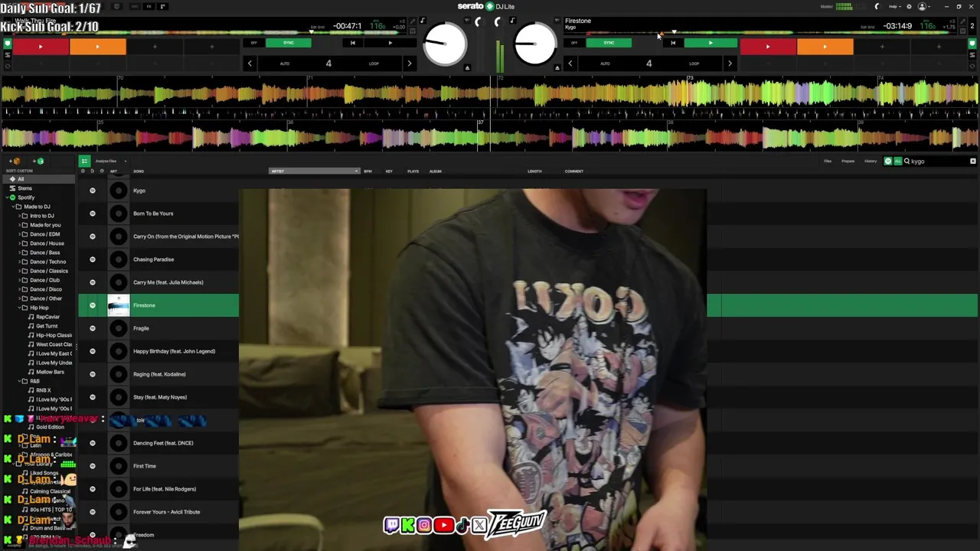Viewport: 980px width, 551px height.
Task: Toggle the ALL search filter
Action: point(897,161)
